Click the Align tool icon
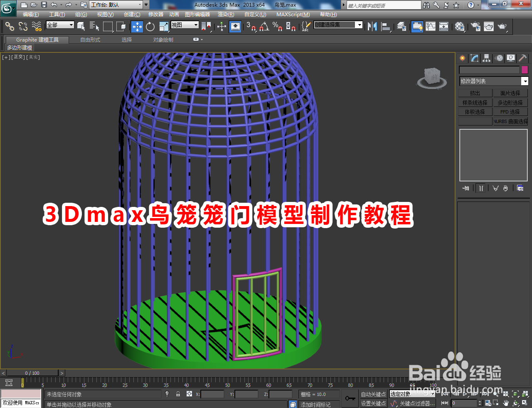This screenshot has height=408, width=532. click(386, 27)
